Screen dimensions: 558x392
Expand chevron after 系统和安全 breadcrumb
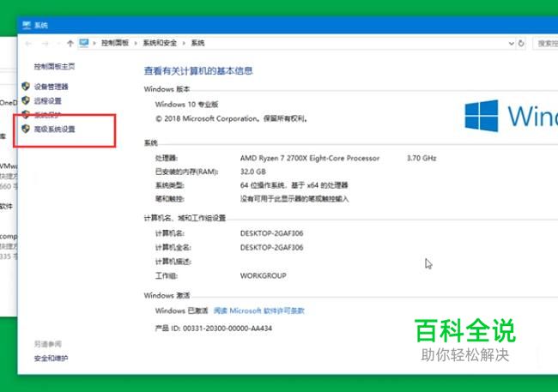tap(184, 44)
